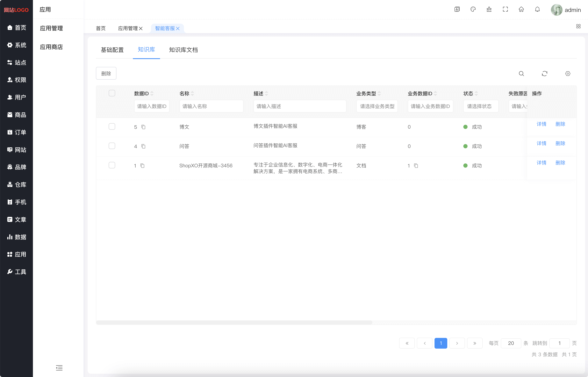Click the horizontal table scrollbar
Screen dimensions: 588x377
click(x=234, y=322)
